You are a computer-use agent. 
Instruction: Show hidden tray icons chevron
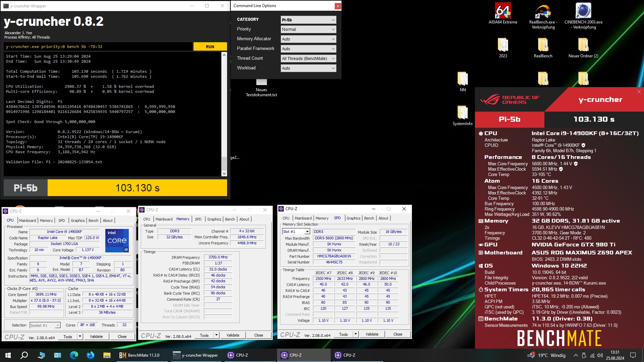[x=576, y=355]
